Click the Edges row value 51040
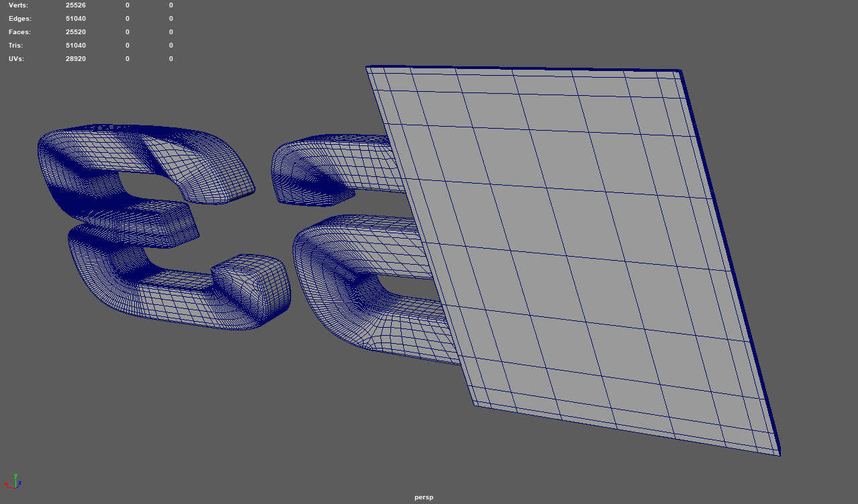Image resolution: width=858 pixels, height=504 pixels. click(75, 19)
